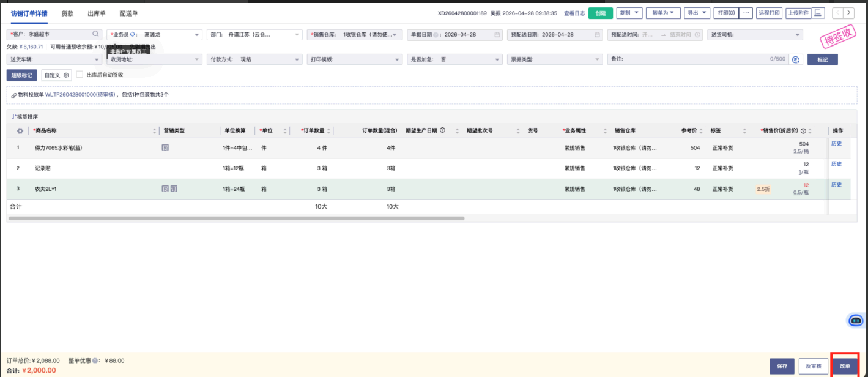This screenshot has width=868, height=377.
Task: Open table column settings gear icon
Action: (20, 131)
